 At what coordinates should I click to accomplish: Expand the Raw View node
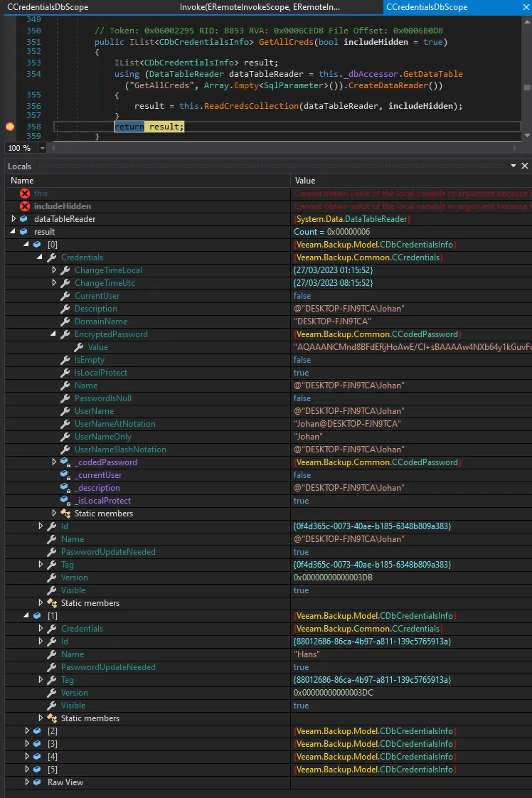pyautogui.click(x=27, y=782)
